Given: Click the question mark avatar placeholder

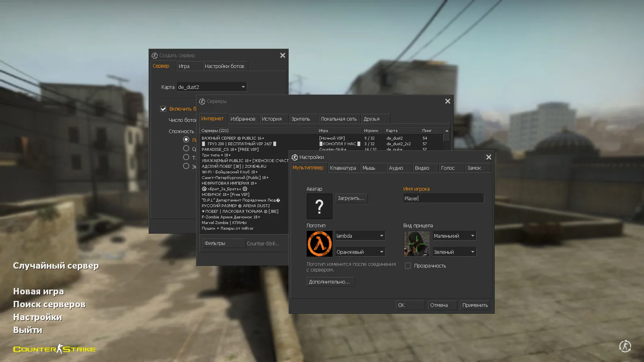Looking at the screenshot, I should coord(319,206).
